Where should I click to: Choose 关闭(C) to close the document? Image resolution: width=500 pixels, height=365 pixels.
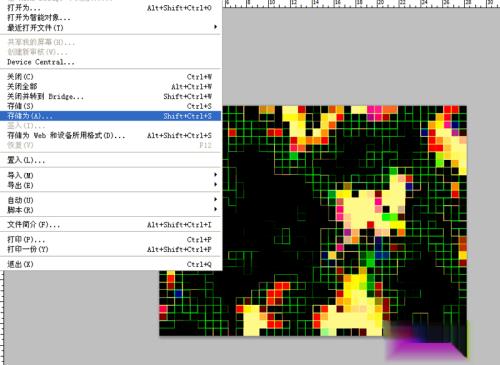[111, 77]
